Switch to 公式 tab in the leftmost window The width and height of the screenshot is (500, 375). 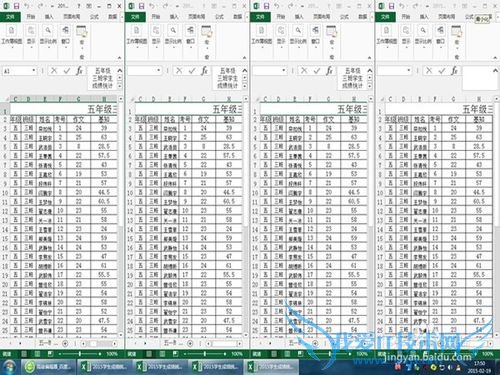(x=95, y=17)
